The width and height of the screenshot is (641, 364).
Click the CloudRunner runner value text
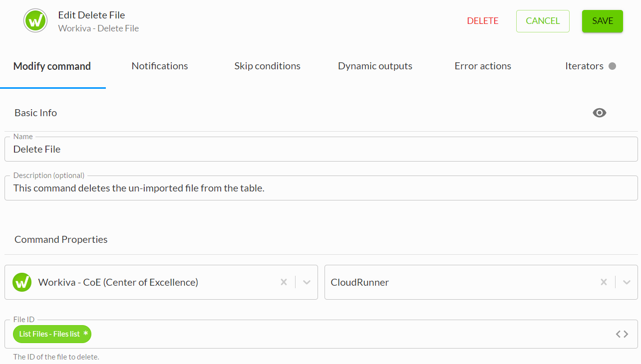[x=360, y=282]
